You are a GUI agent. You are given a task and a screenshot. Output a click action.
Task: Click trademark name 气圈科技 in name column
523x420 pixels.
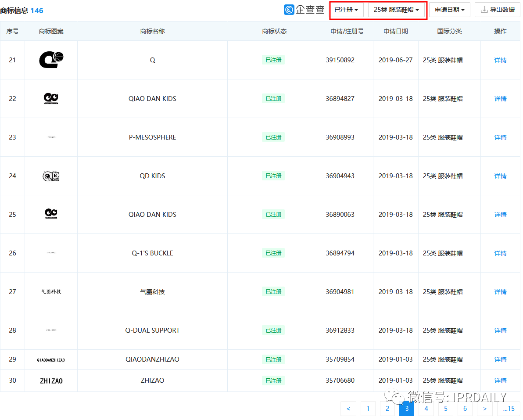tap(152, 292)
